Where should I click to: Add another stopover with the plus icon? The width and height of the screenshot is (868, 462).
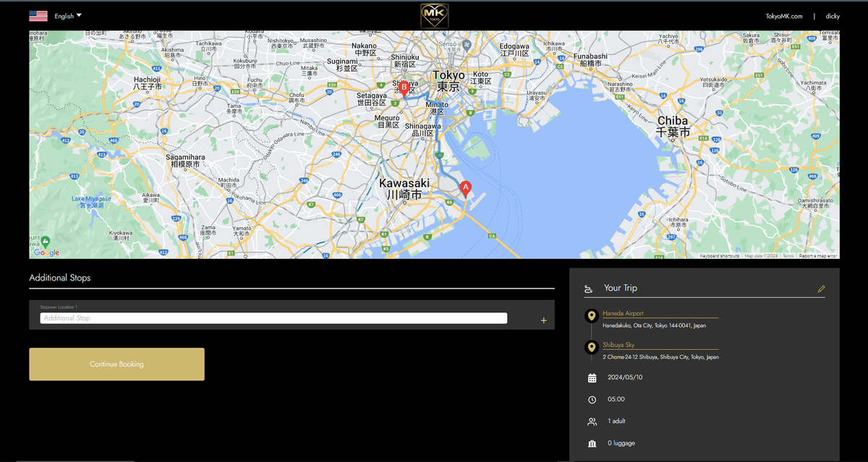coord(544,320)
